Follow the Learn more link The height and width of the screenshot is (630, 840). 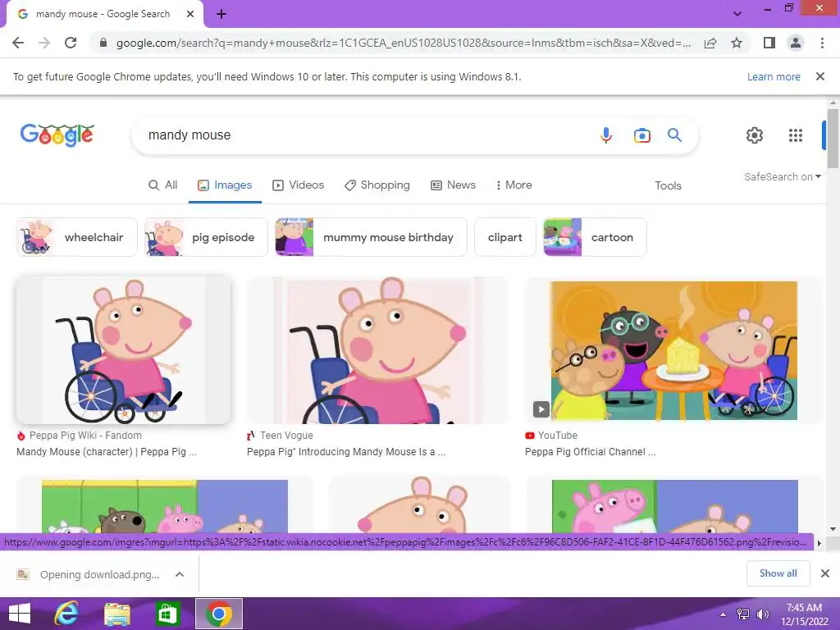click(x=774, y=76)
